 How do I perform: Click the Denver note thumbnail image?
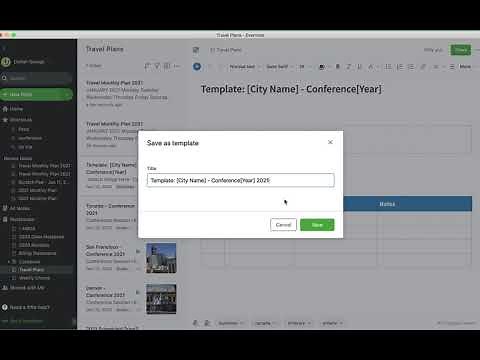161,299
